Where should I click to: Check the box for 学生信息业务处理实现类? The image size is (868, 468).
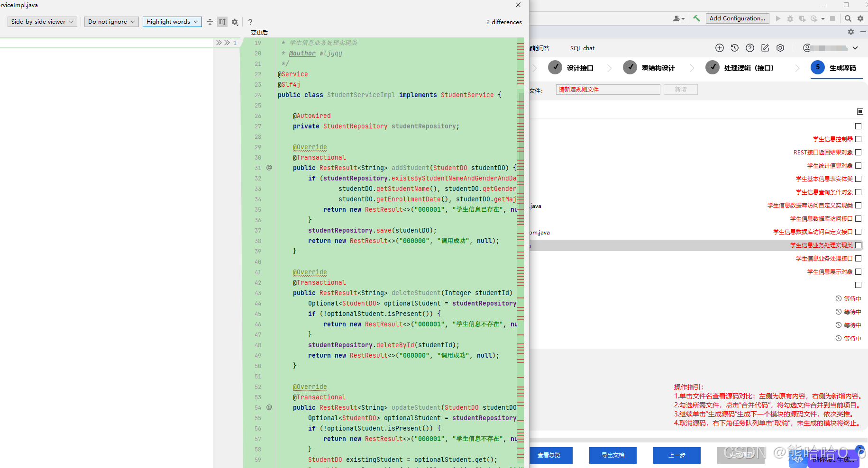coord(859,245)
